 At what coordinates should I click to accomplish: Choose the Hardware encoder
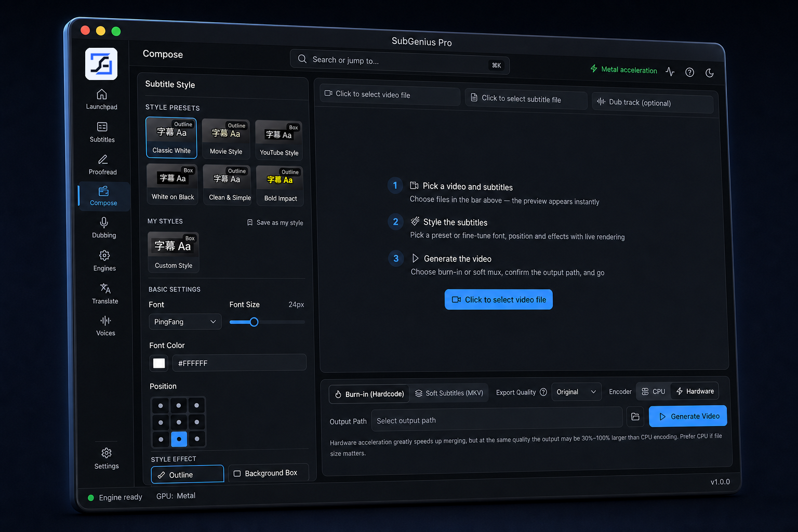click(695, 391)
